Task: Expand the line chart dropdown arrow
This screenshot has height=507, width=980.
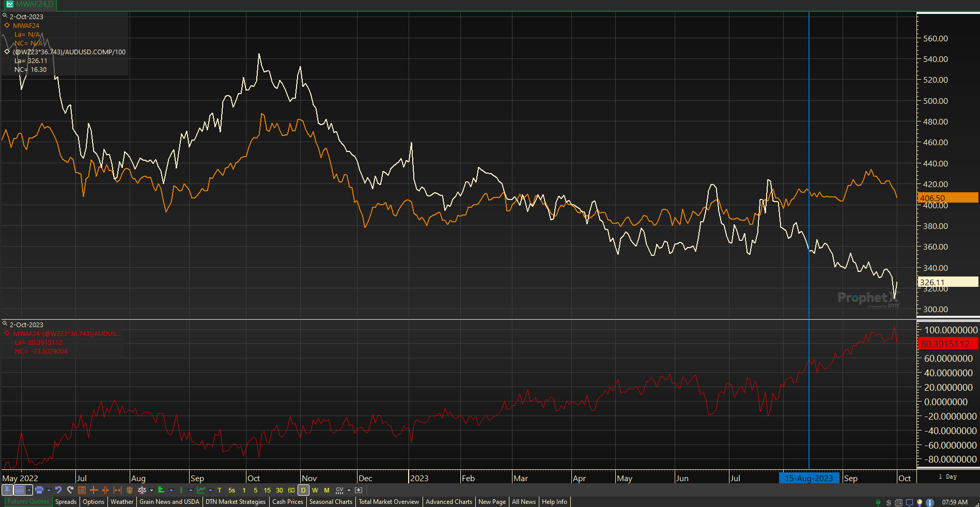Action: [210, 490]
